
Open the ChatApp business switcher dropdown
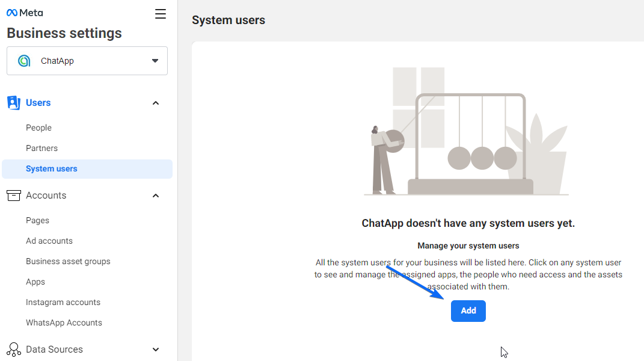[x=156, y=60]
